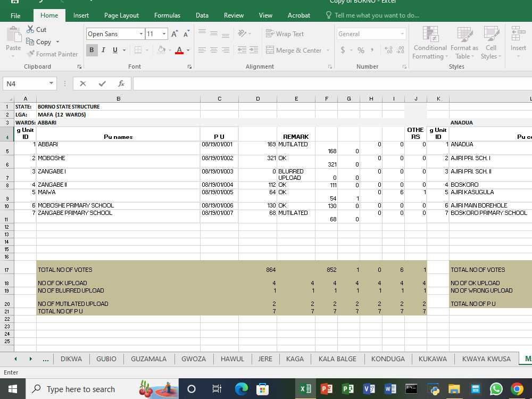
Task: Expand the Copy options arrow
Action: click(57, 41)
